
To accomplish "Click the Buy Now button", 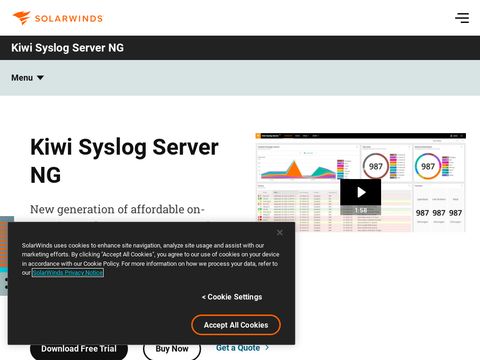I will coord(172,349).
